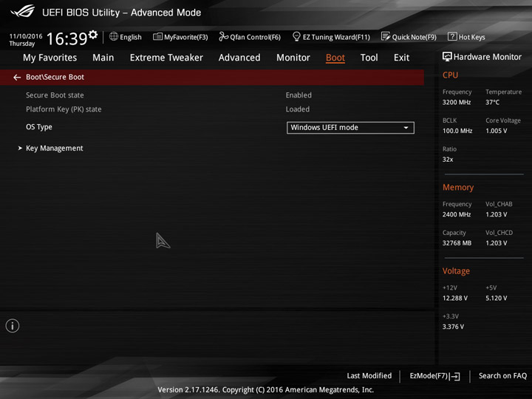Image resolution: width=532 pixels, height=399 pixels.
Task: Click the Quick Note pencil icon
Action: pos(386,36)
